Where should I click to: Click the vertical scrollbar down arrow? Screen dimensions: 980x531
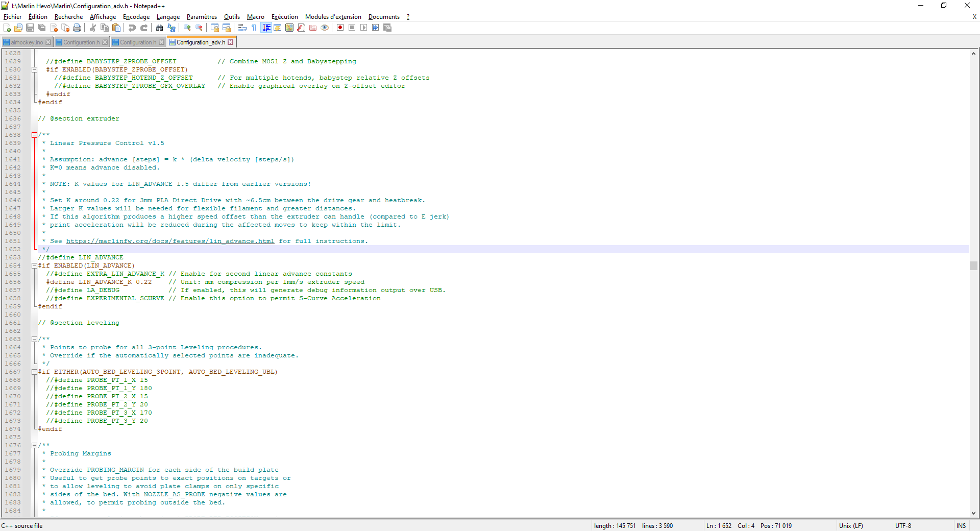click(974, 513)
